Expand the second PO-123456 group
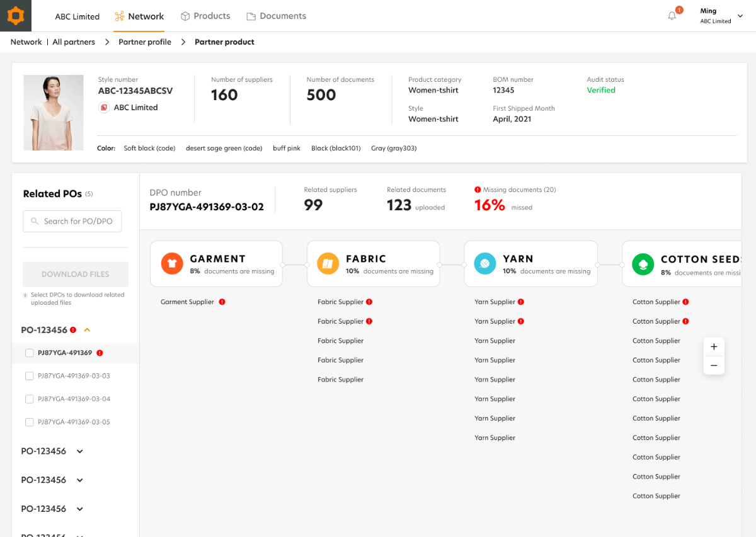The width and height of the screenshot is (756, 537). [x=80, y=451]
